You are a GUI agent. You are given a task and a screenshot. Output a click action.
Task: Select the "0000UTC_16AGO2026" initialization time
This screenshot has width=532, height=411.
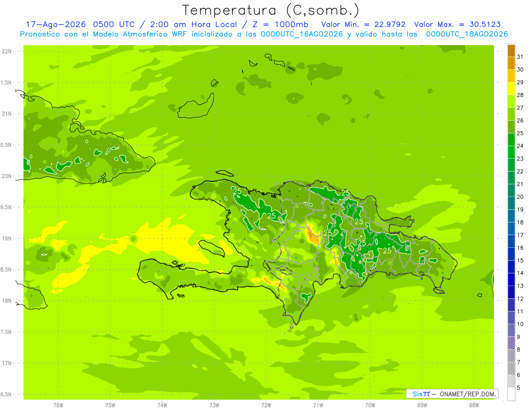(302, 34)
